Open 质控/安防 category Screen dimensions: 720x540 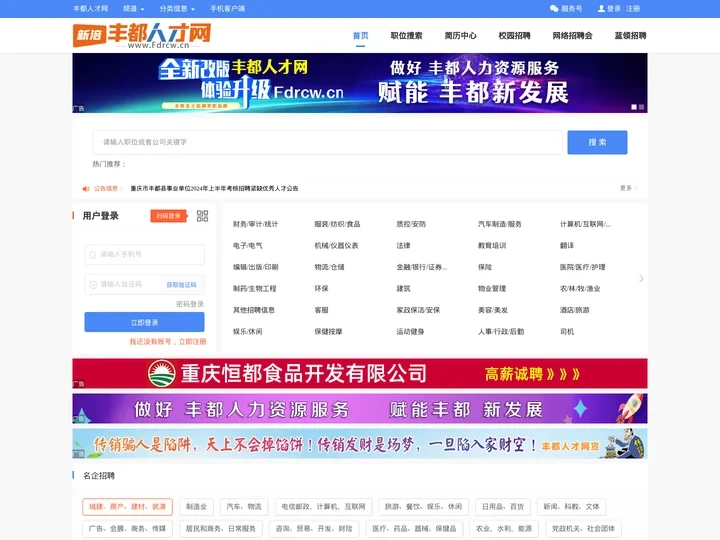411,224
